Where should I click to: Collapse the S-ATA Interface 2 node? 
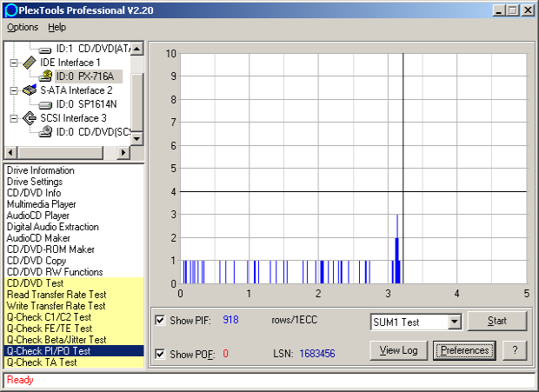click(x=14, y=90)
